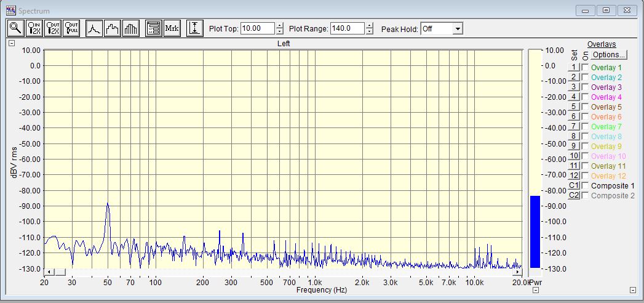Click the Spectrum window title icon
The width and height of the screenshot is (644, 303).
(x=11, y=10)
